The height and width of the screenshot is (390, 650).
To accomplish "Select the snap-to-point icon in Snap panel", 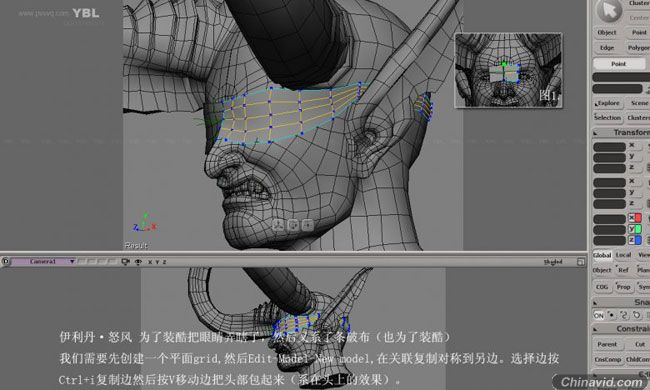I will click(611, 315).
